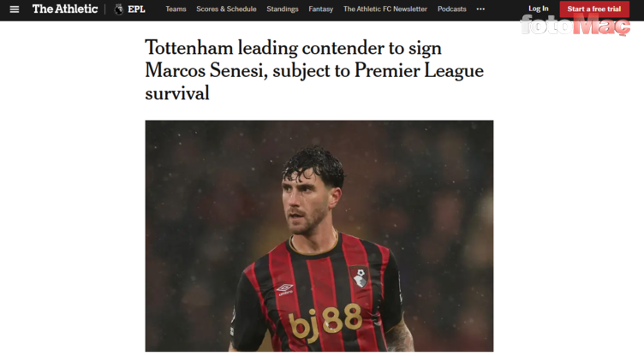Click the Start a free trial button
This screenshot has width=644, height=356.
[x=594, y=9]
